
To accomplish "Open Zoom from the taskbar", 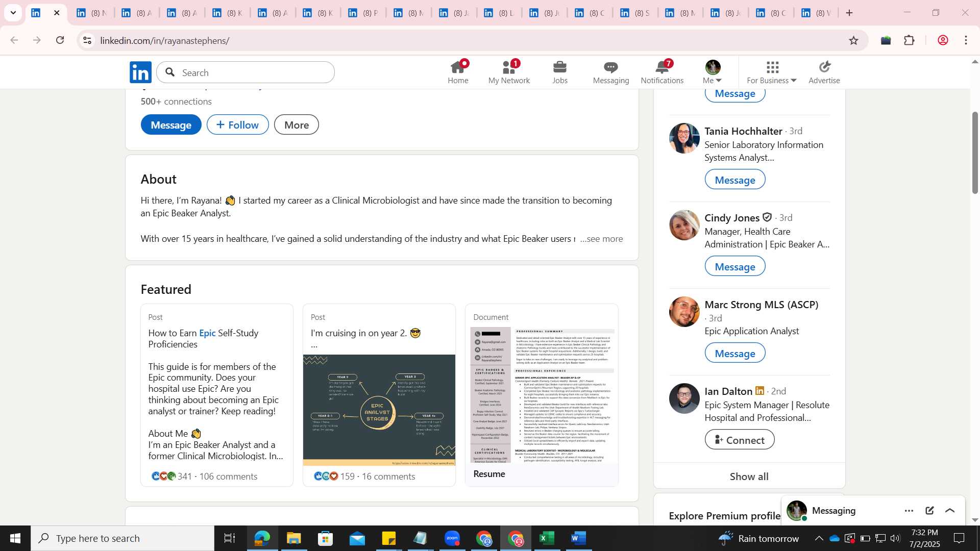I will [x=452, y=538].
